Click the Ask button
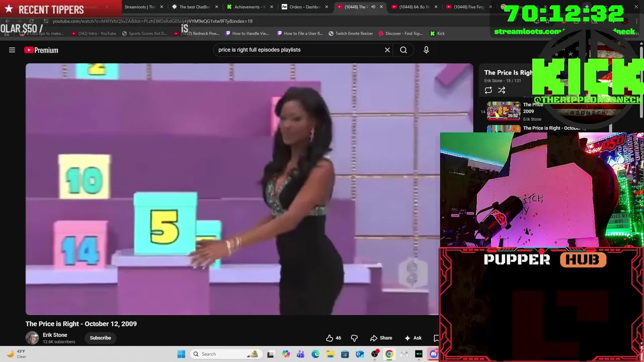644x362 pixels. point(413,338)
